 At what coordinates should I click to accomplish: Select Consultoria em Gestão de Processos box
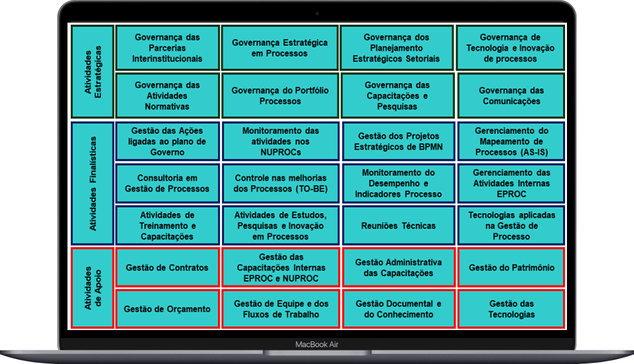click(x=167, y=183)
